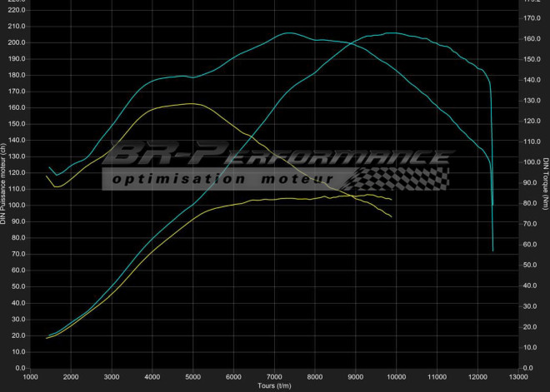
Task: Click the 10000 tick label on x-axis
Action: tap(396, 376)
